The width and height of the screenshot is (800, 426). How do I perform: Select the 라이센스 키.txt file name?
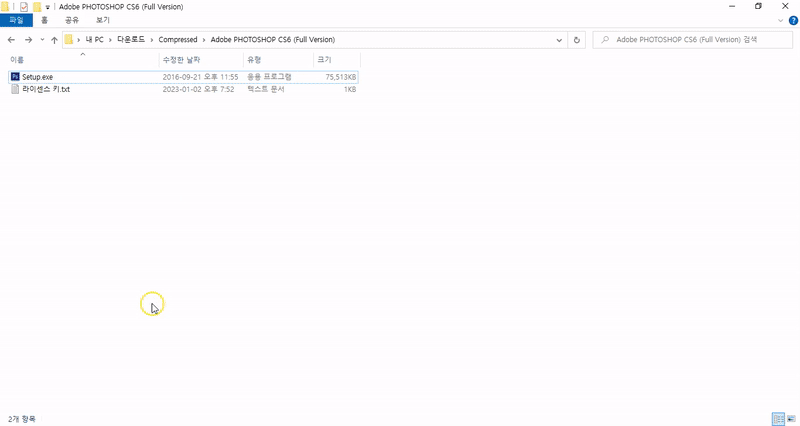click(46, 89)
